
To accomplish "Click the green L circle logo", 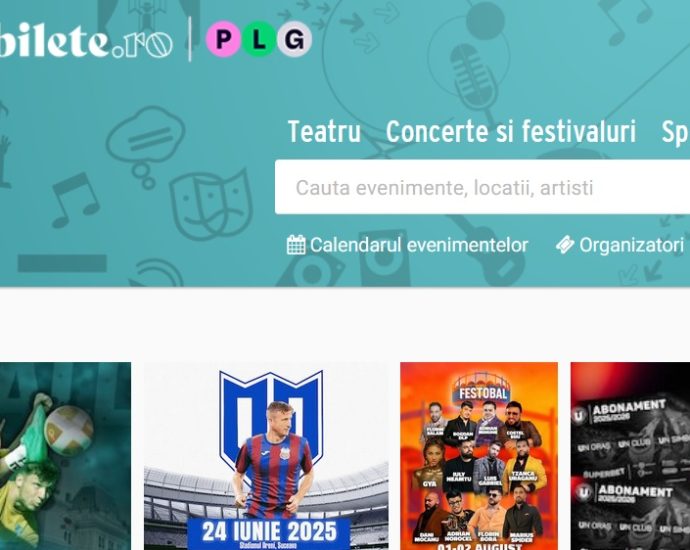I will [x=259, y=39].
